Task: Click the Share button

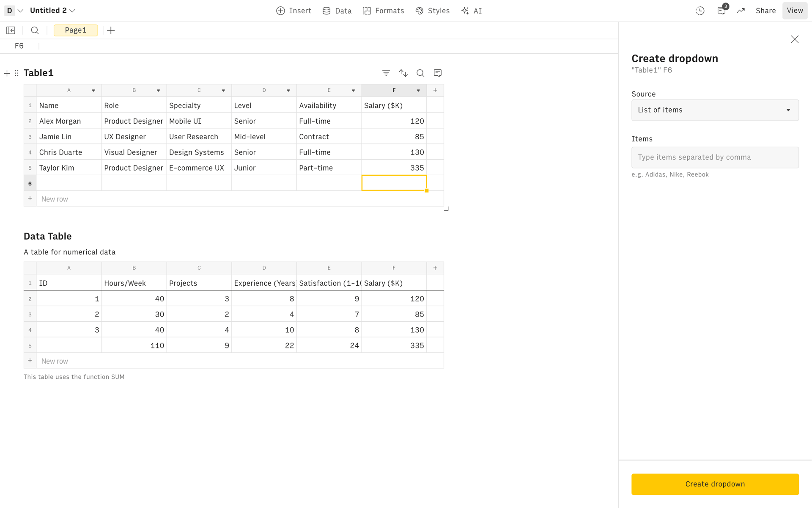Action: 765,11
